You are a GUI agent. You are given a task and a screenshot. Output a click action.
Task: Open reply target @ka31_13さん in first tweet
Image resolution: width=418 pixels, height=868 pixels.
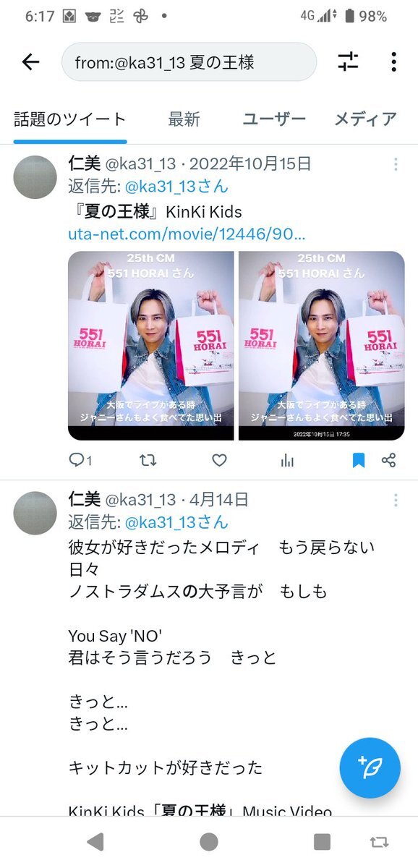[176, 187]
